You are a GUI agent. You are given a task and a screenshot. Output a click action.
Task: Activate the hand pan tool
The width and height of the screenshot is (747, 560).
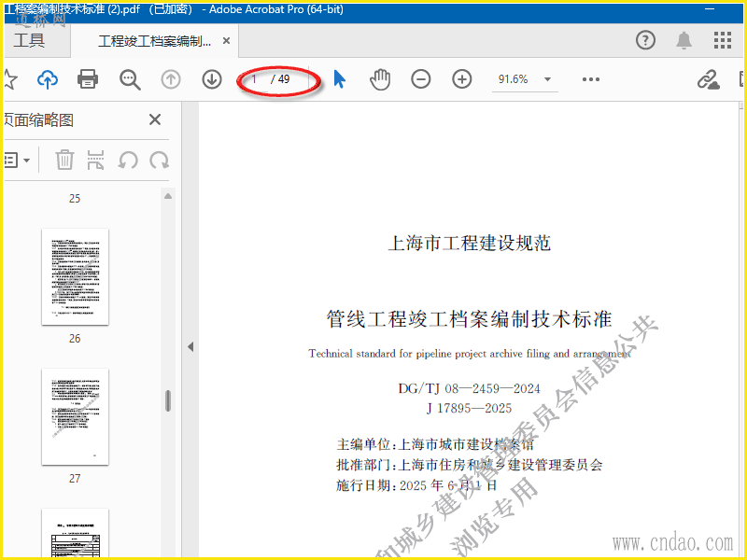pos(380,79)
